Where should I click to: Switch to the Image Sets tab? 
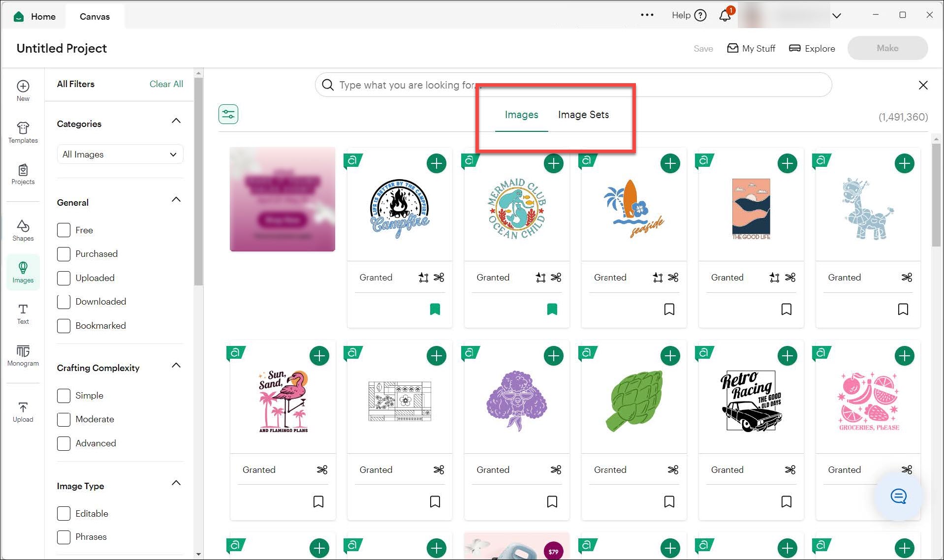click(x=583, y=115)
